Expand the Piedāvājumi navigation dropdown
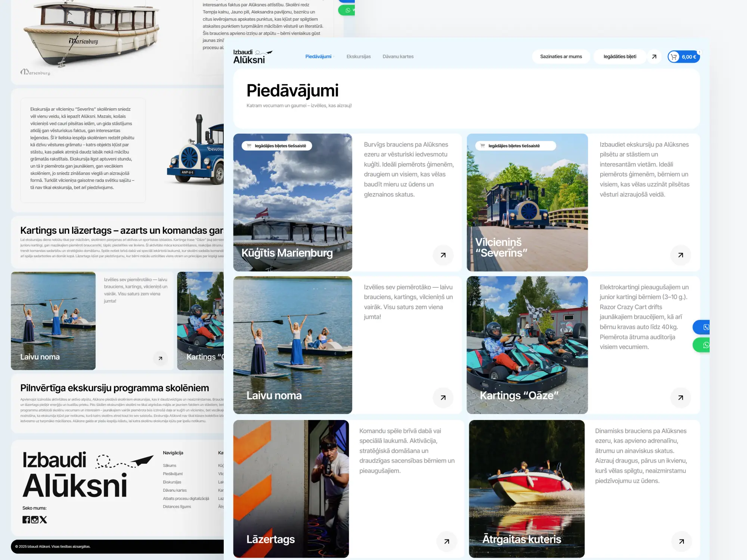747x560 pixels. point(319,57)
